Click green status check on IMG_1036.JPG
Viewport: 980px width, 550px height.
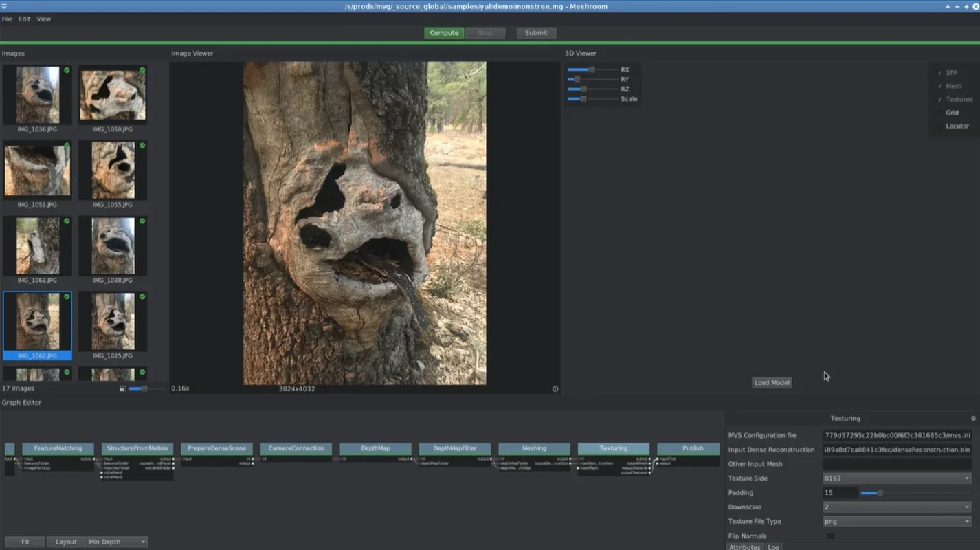coord(67,70)
